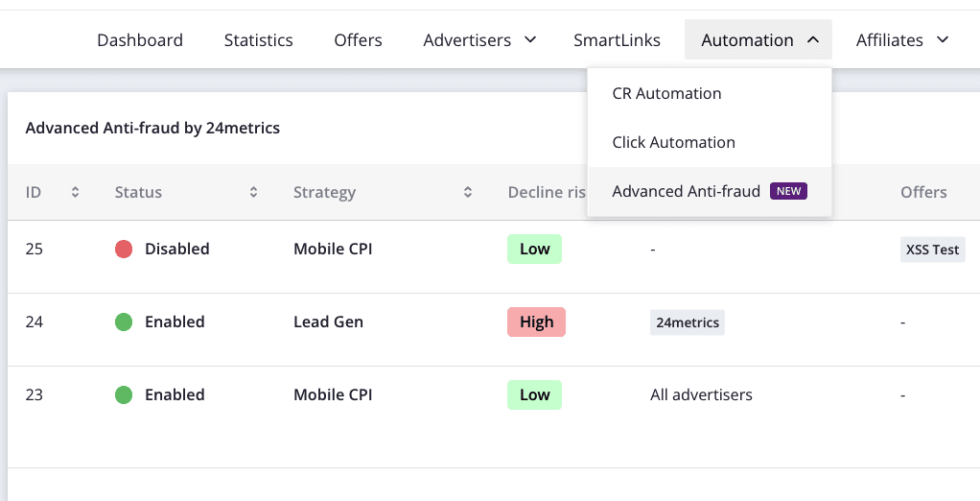This screenshot has height=501, width=980.
Task: Click the green status dot in row 23
Action: [124, 395]
